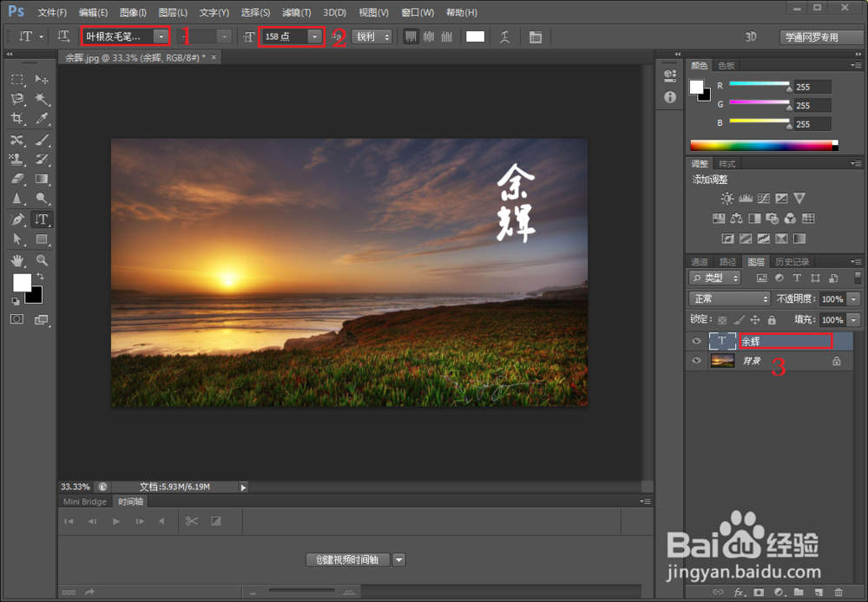868x602 pixels.
Task: Create a new layer icon
Action: point(819,592)
